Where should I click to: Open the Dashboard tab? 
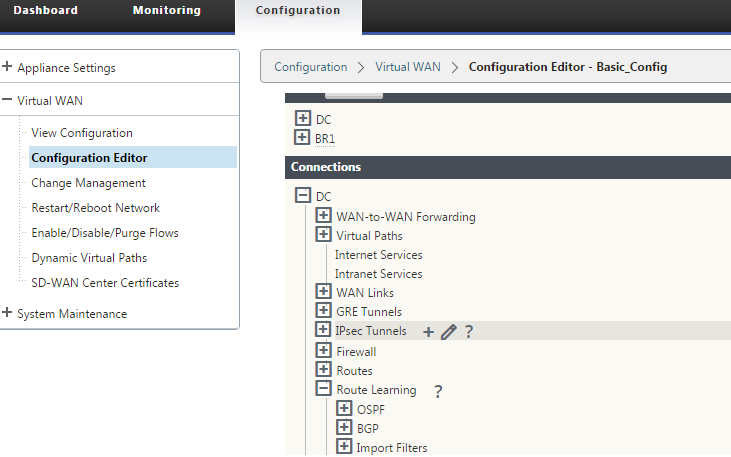coord(46,10)
